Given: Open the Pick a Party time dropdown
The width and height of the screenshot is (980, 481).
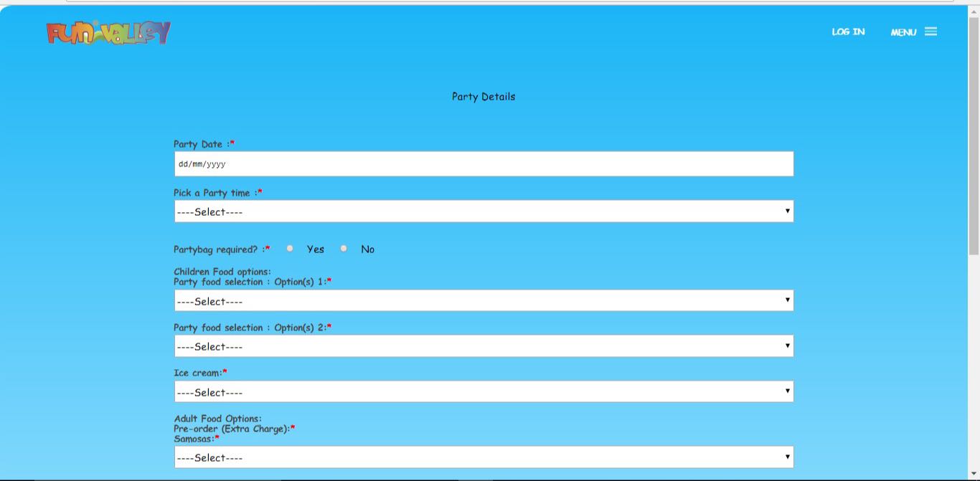Looking at the screenshot, I should 484,211.
